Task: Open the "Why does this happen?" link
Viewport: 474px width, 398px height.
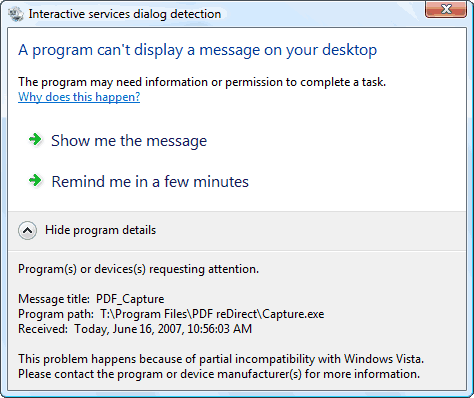Action: pyautogui.click(x=79, y=97)
